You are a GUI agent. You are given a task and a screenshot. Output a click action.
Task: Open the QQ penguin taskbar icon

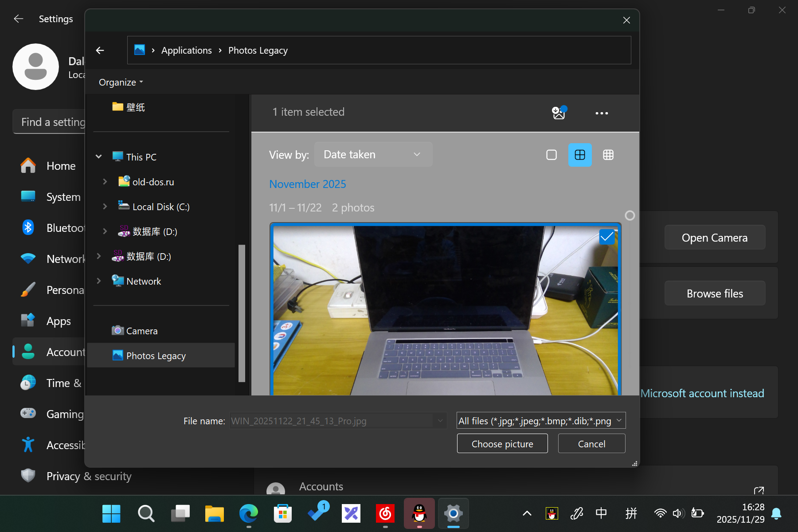tap(419, 513)
